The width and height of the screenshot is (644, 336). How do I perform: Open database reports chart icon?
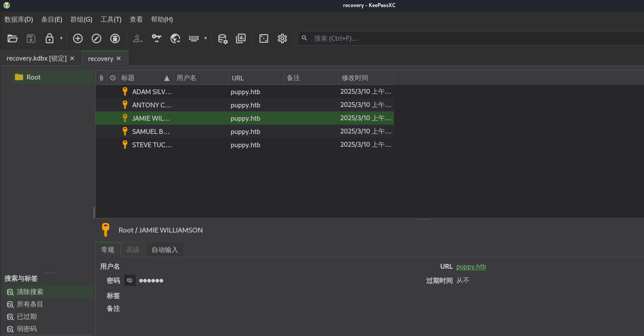coord(241,38)
